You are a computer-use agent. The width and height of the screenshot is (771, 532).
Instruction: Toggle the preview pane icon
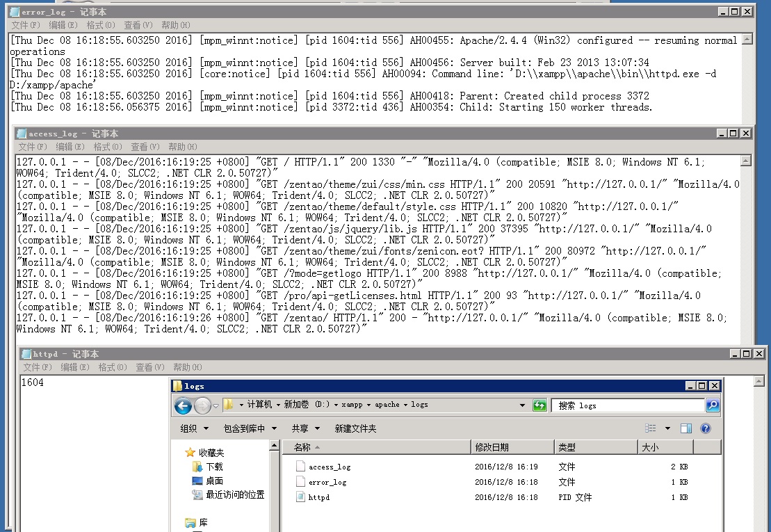pos(686,428)
